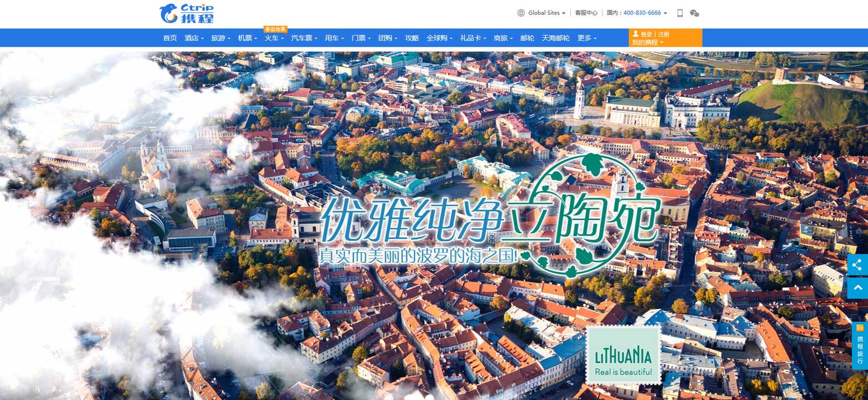Image resolution: width=868 pixels, height=400 pixels.
Task: Click the globe icon beside Global Sites
Action: tap(521, 13)
